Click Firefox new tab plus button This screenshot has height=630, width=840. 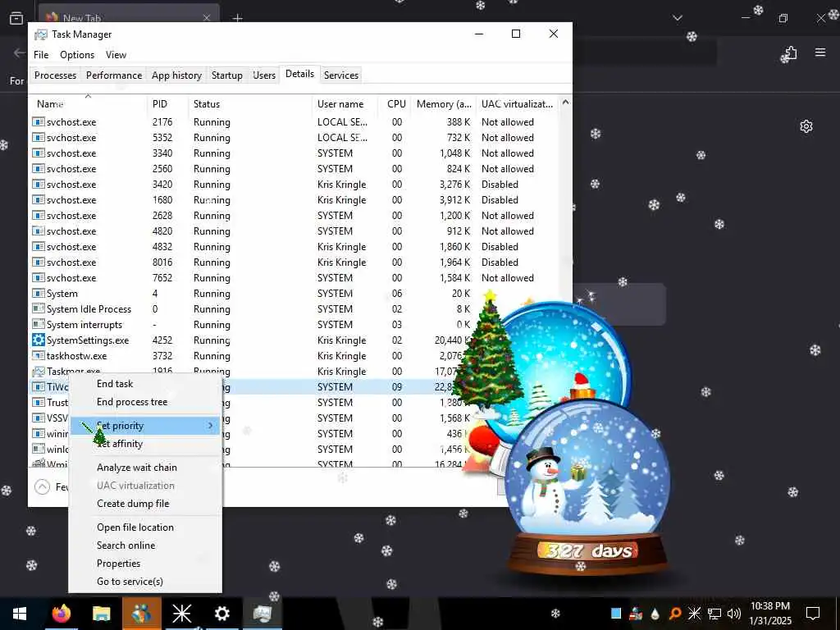[x=237, y=18]
